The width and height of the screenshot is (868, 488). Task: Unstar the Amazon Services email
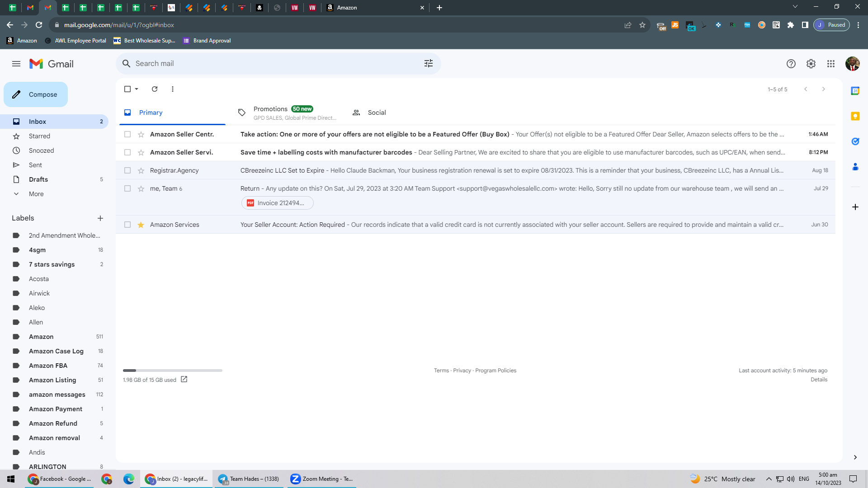pos(141,225)
